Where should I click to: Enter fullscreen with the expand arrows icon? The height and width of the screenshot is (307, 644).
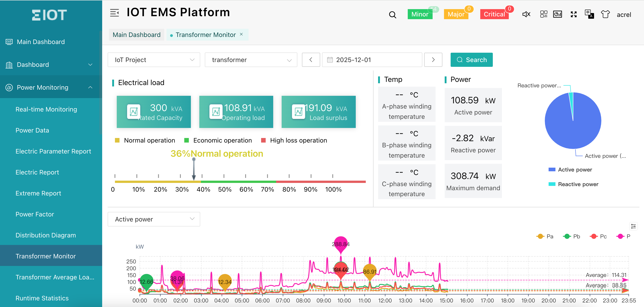574,14
